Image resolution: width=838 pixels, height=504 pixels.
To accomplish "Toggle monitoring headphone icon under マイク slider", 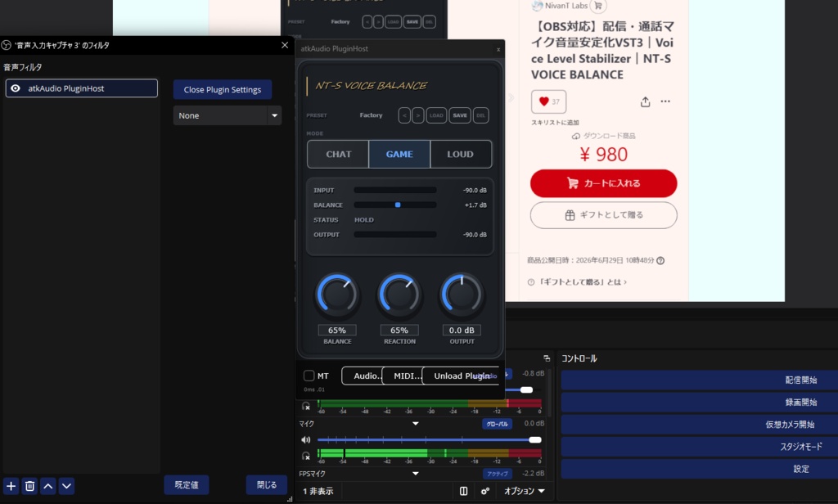I will 306,456.
